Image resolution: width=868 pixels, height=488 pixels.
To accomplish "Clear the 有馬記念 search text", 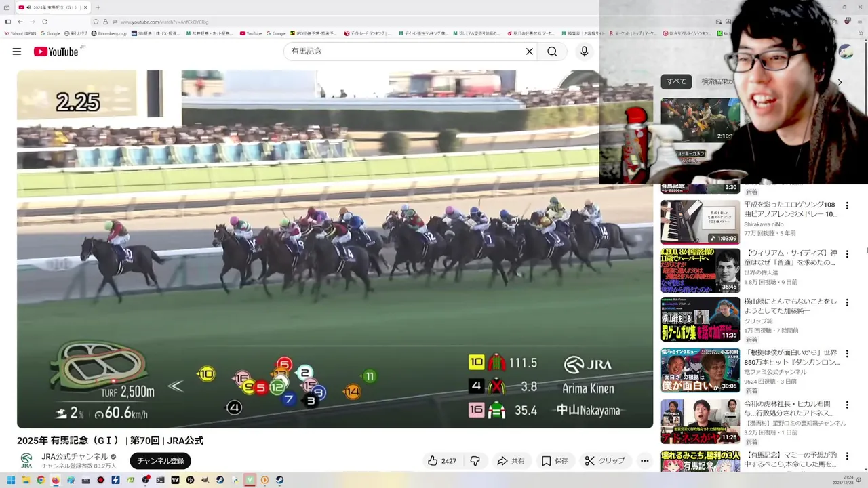I will 530,52.
